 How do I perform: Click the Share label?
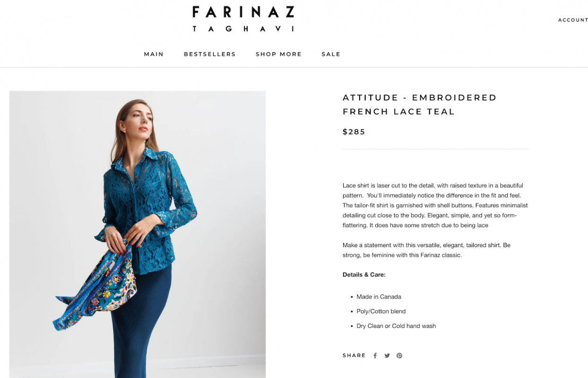[354, 355]
